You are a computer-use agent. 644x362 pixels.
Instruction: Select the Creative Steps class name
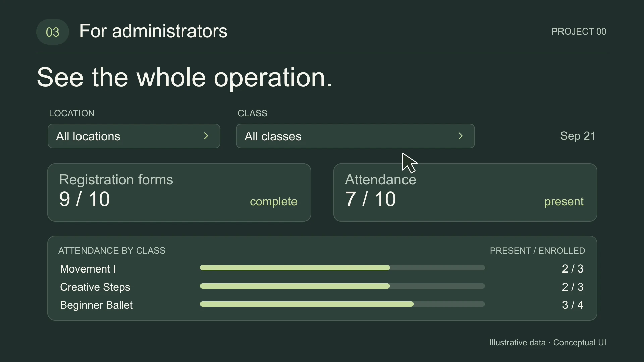point(95,287)
